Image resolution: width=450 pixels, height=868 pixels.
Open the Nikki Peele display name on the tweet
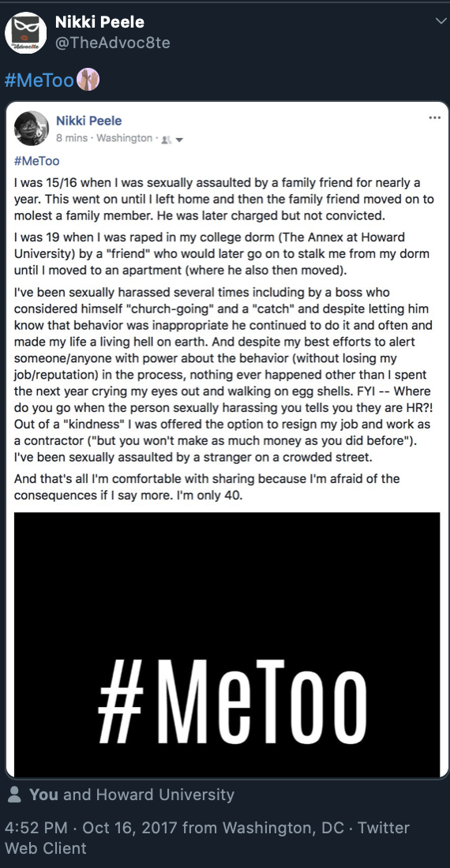99,22
